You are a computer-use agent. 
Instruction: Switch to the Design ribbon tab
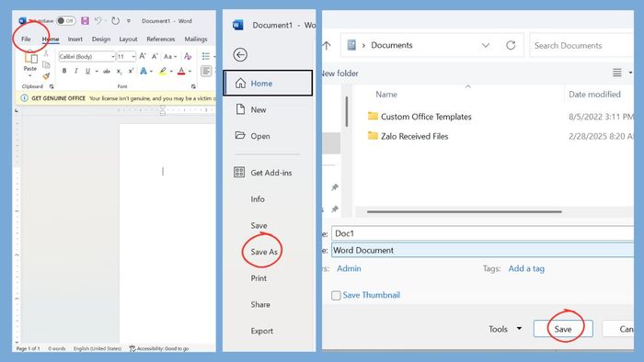tap(101, 39)
